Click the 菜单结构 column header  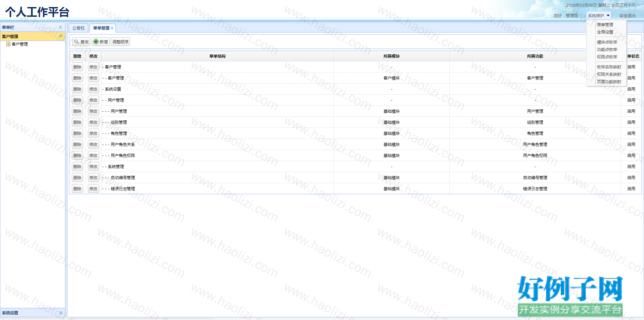(x=217, y=56)
